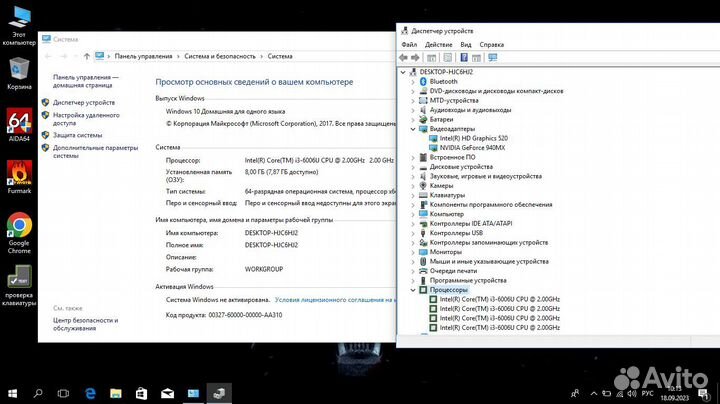
Task: Expand the Батареи category
Action: (412, 119)
